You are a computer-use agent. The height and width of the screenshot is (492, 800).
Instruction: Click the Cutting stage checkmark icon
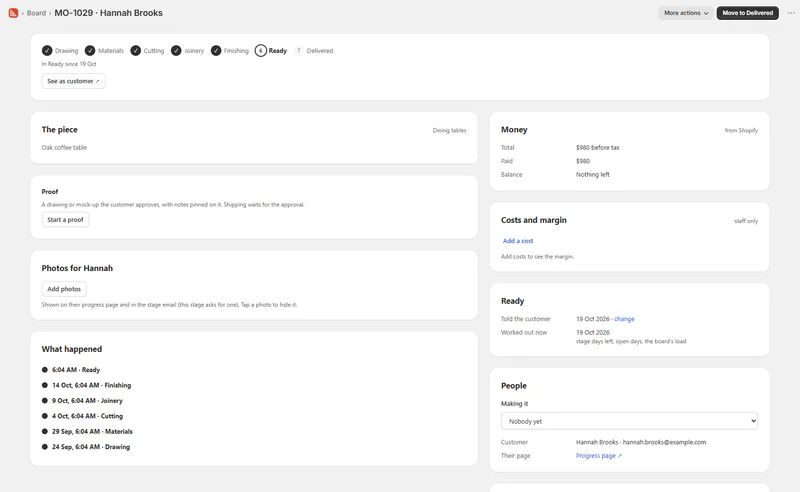(135, 51)
